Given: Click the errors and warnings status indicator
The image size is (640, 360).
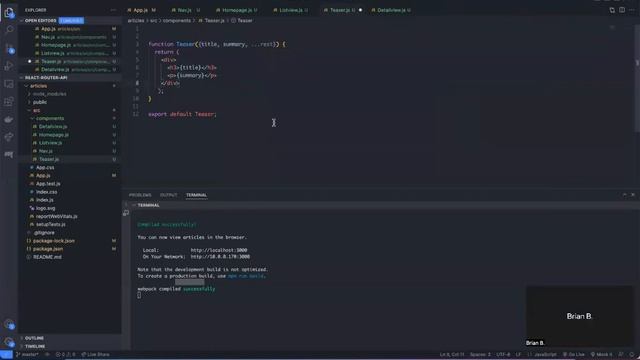Looking at the screenshot, I should click(65, 355).
